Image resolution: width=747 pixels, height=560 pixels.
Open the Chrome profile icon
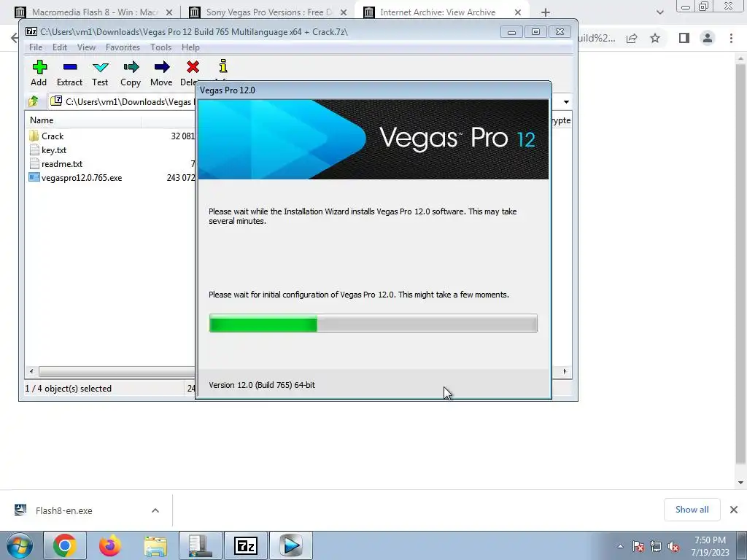[708, 38]
